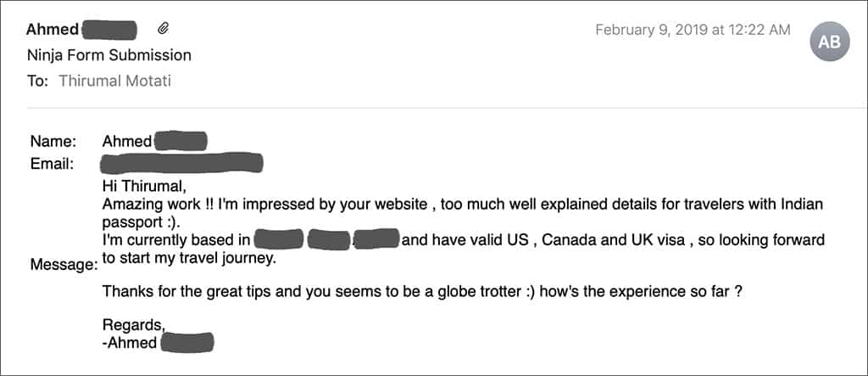Click the Name: field label
The image size is (868, 376).
tap(53, 142)
